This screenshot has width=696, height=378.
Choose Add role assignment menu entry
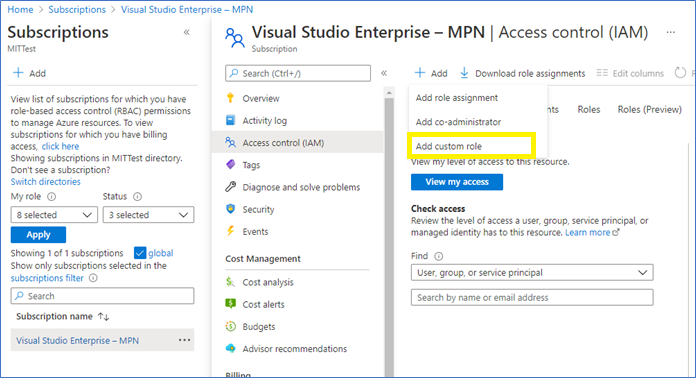tap(457, 98)
